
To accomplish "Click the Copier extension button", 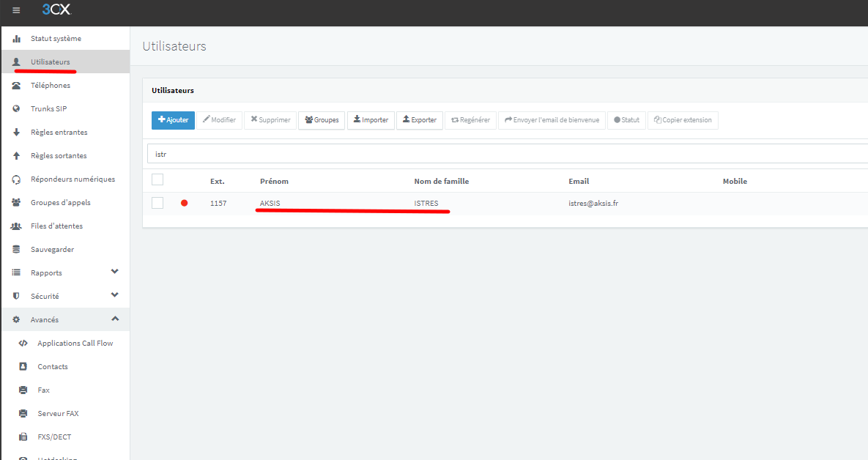I will click(683, 120).
